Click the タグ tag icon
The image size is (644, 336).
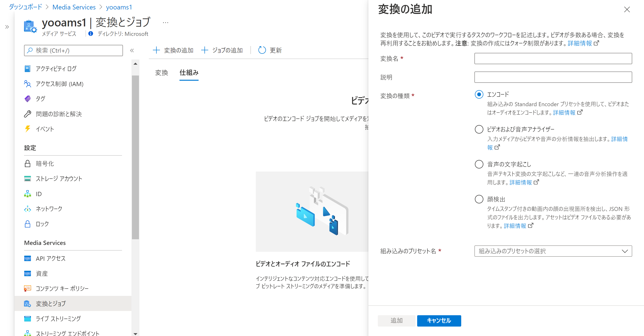point(28,99)
